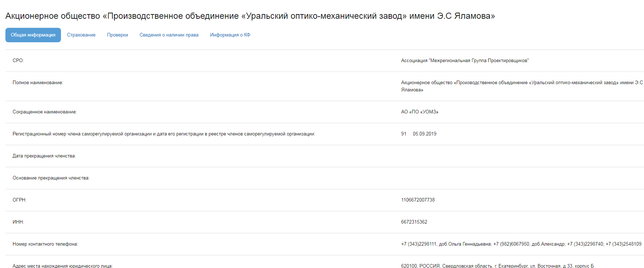Select the full company name value text
Image resolution: width=644 pixels, height=268 pixels.
click(522, 86)
